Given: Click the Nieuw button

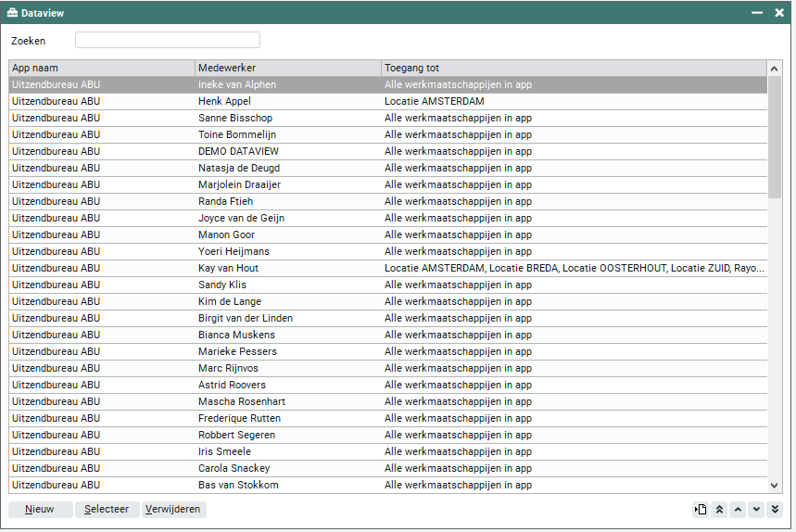Looking at the screenshot, I should click(x=40, y=510).
